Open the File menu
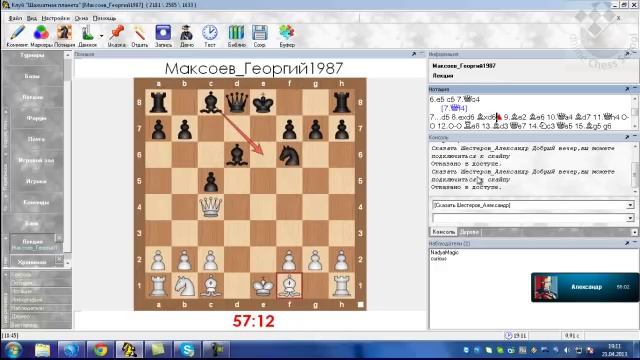Viewport: 640px width, 360px height. click(15, 18)
